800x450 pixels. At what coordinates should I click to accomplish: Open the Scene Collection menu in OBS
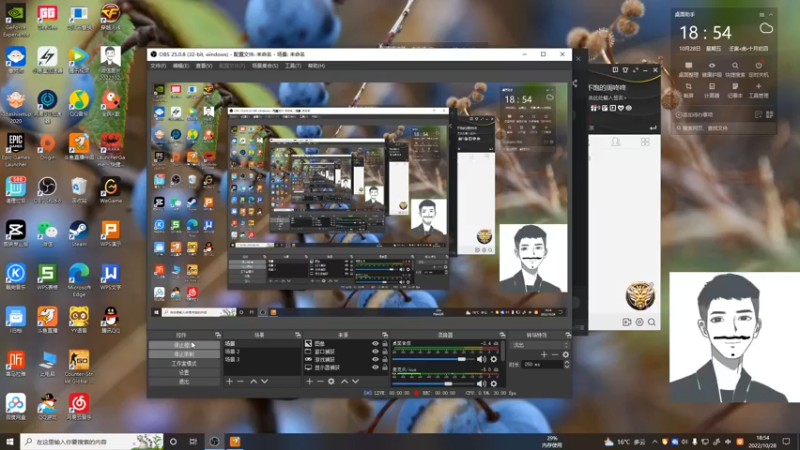click(x=265, y=66)
